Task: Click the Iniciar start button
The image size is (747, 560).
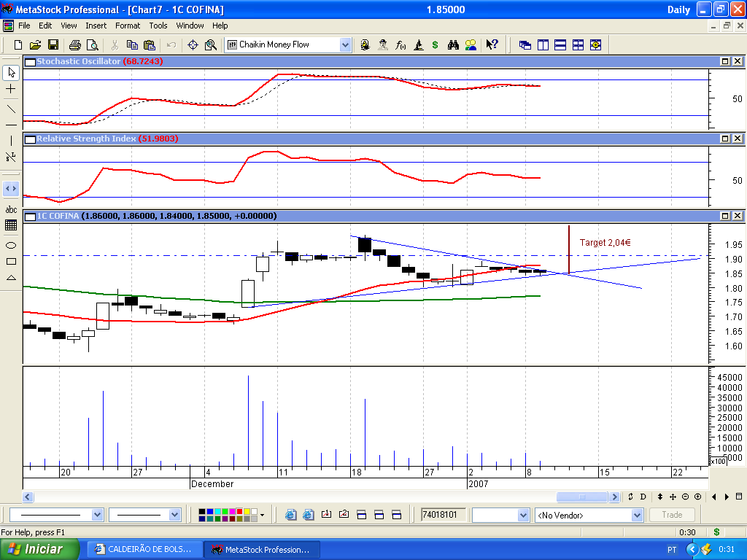Action: 40,549
